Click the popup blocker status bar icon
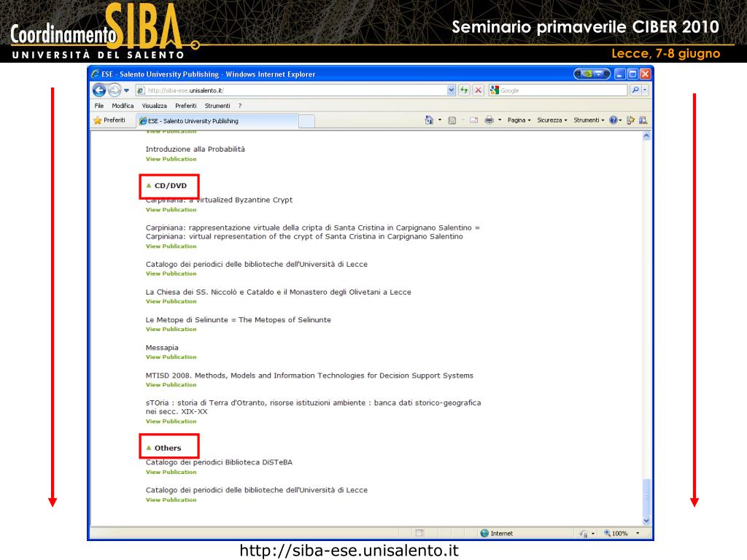This screenshot has width=747, height=560. click(x=419, y=533)
